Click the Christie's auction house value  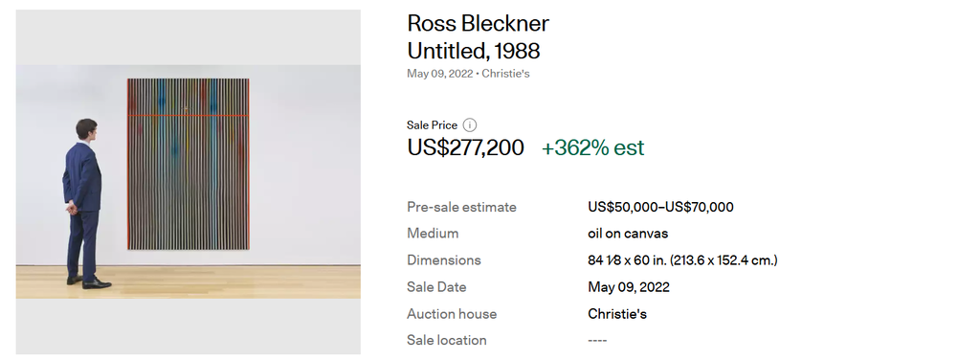coord(617,314)
